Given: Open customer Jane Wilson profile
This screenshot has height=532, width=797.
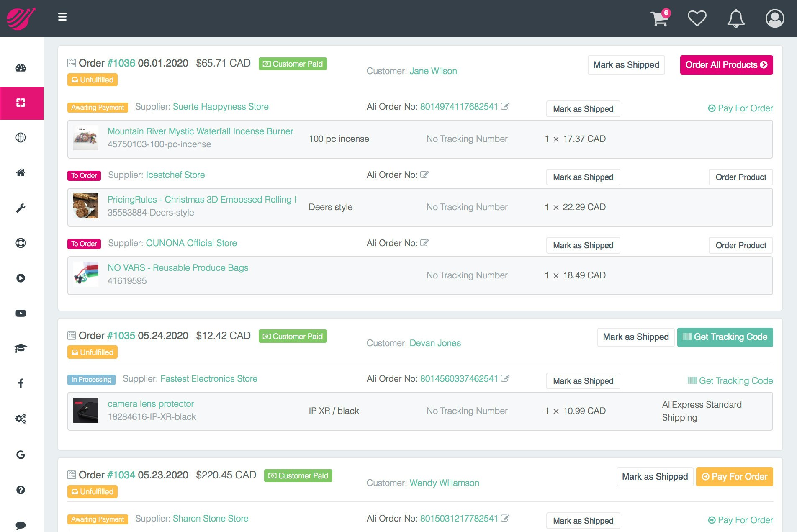Looking at the screenshot, I should pos(433,71).
